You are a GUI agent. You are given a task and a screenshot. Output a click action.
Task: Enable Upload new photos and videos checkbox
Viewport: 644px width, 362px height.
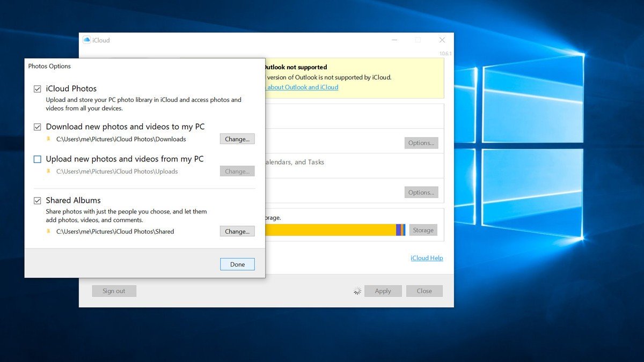pos(38,159)
